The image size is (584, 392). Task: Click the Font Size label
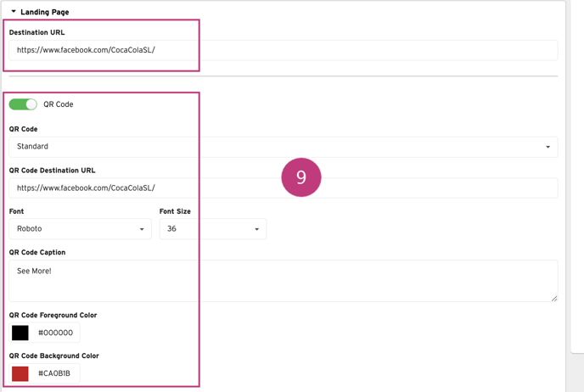coord(175,211)
